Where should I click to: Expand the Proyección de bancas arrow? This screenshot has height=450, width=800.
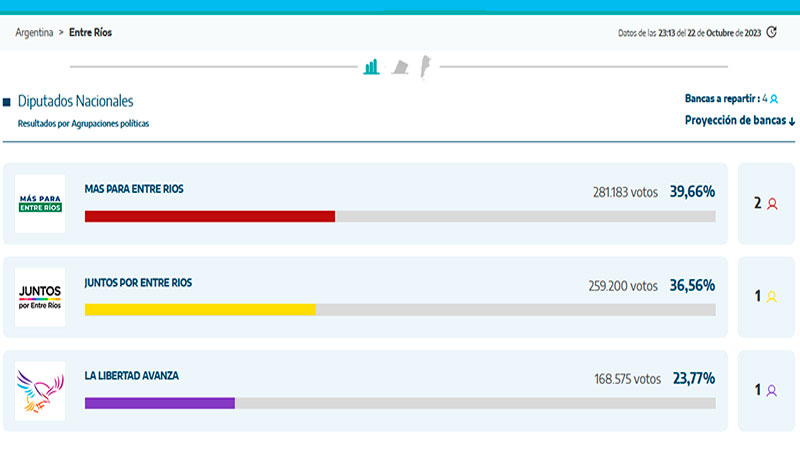click(x=791, y=121)
